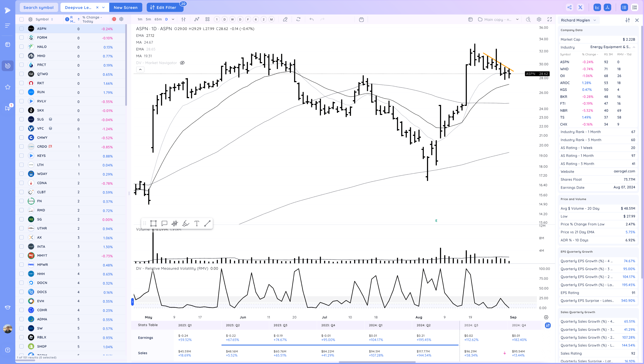The height and width of the screenshot is (364, 644).
Task: Open the indicators icon in chart toolbar
Action: click(197, 19)
